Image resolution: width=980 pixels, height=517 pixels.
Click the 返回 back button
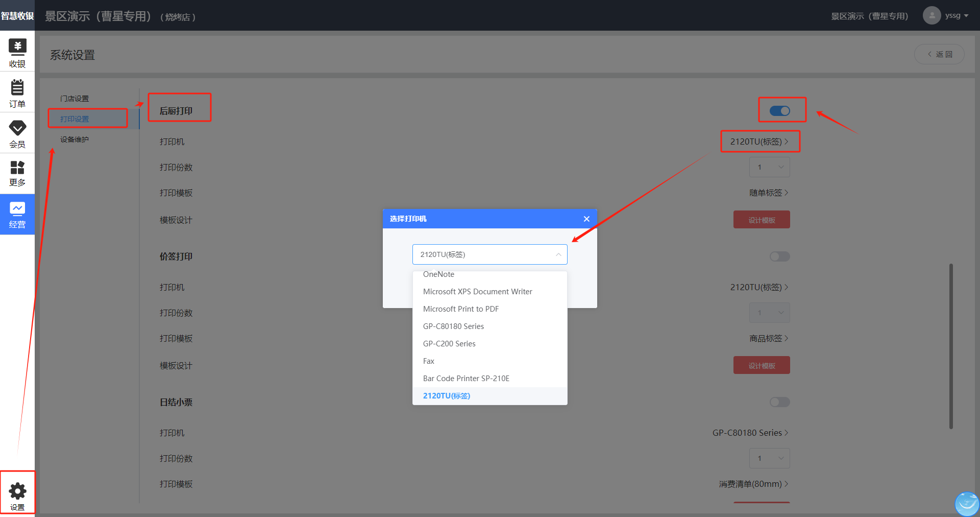click(x=939, y=54)
